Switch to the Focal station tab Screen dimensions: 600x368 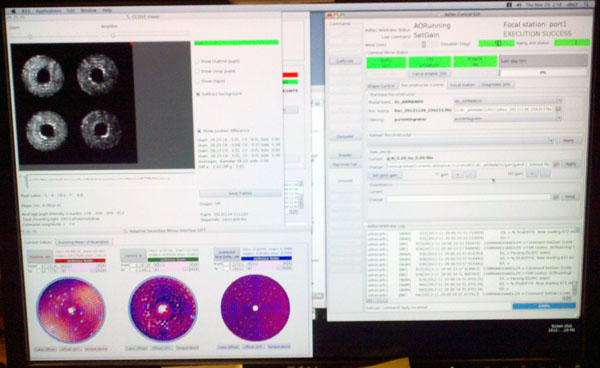[462, 85]
